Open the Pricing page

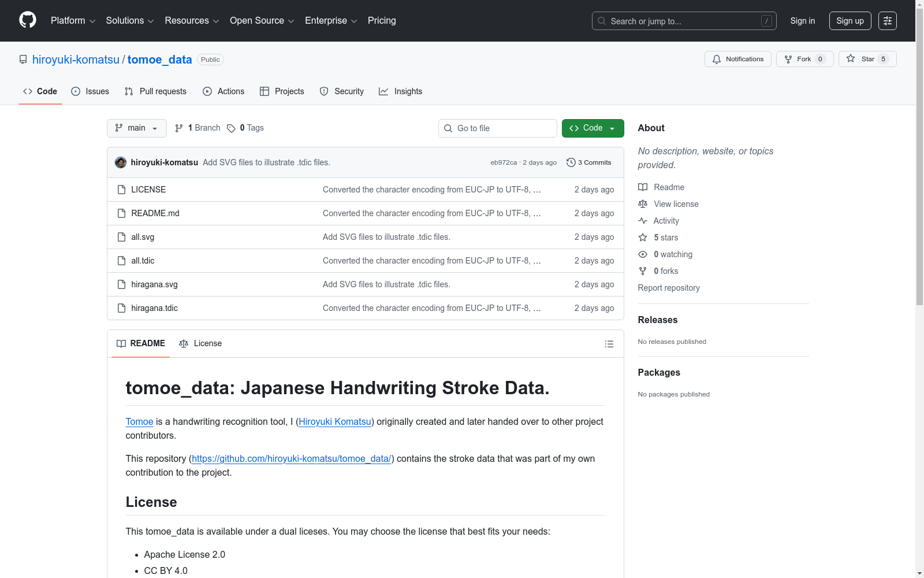point(382,21)
